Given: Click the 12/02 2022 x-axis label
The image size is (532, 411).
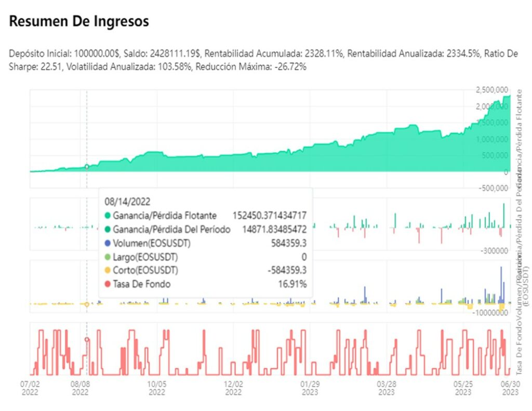Looking at the screenshot, I should pos(233,388).
